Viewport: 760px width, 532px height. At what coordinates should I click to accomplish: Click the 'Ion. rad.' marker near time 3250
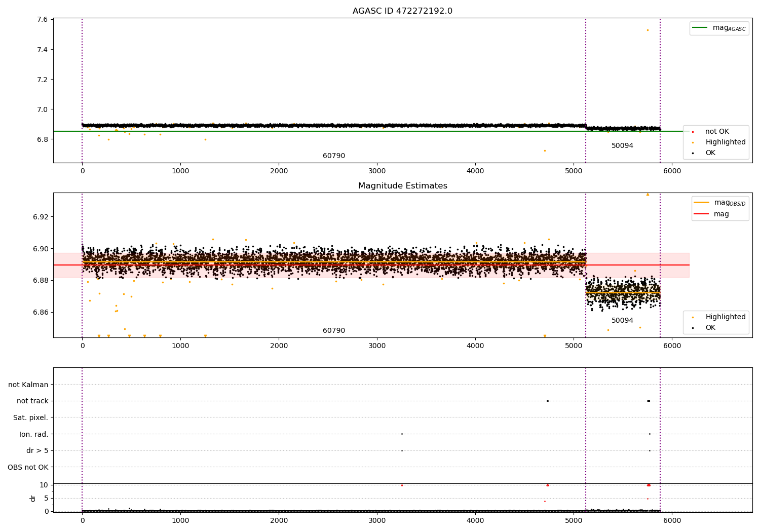[x=402, y=434]
